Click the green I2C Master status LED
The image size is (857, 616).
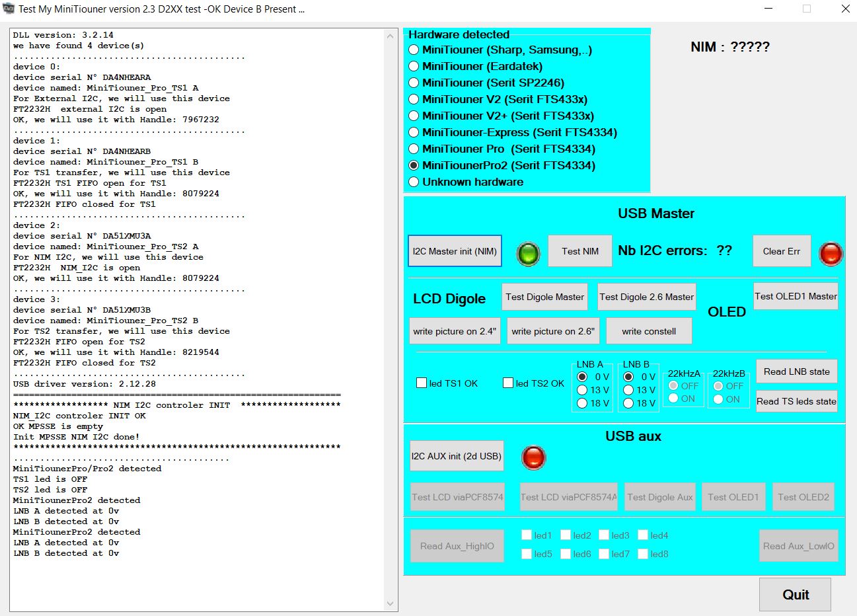click(x=528, y=253)
